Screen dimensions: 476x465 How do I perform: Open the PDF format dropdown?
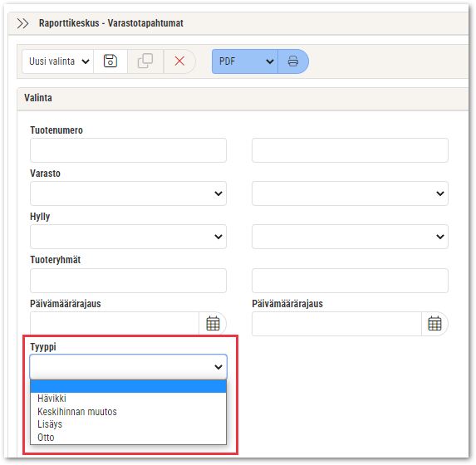(x=245, y=61)
